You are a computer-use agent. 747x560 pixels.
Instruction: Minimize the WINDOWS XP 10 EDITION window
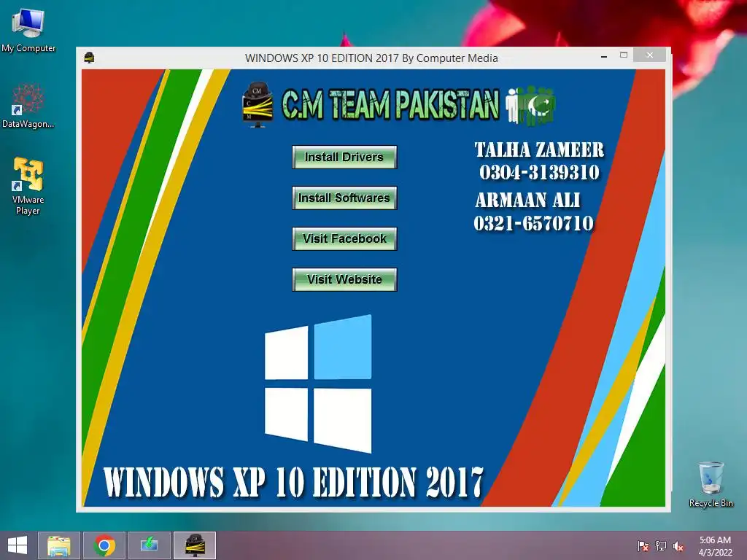click(x=604, y=56)
